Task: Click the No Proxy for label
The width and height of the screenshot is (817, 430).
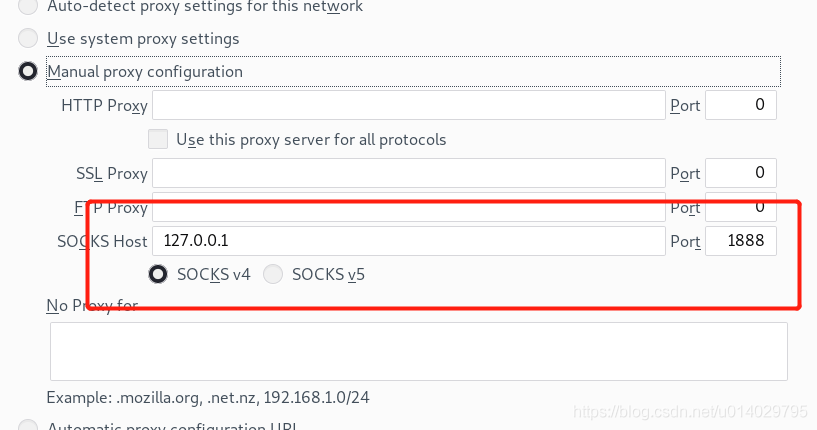Action: tap(91, 305)
